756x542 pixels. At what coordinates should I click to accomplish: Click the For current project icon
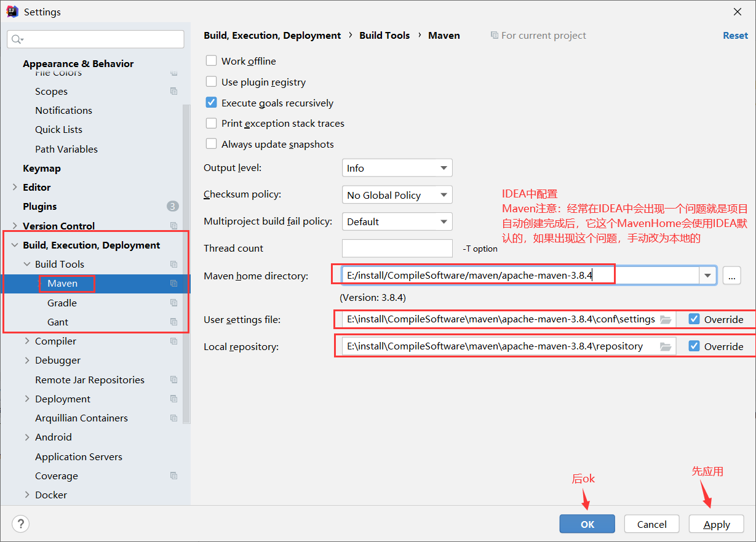coord(495,35)
